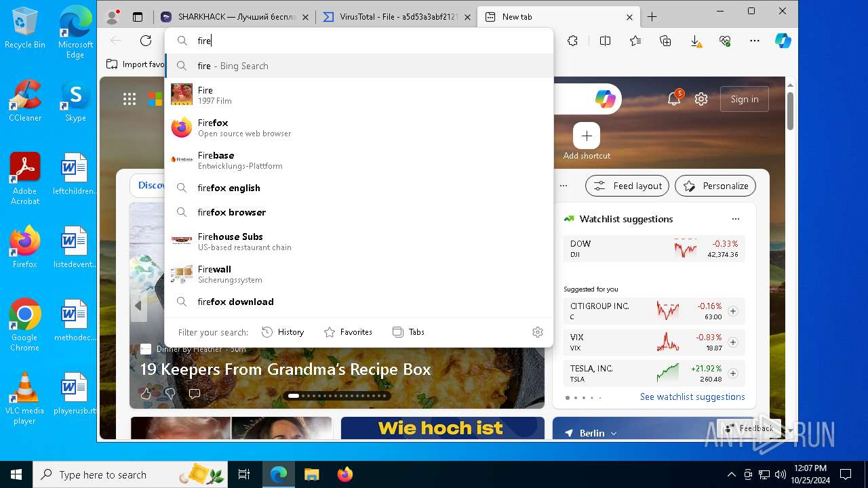Dislike the Grandma's Recipe article
This screenshot has width=868, height=488.
(x=170, y=394)
